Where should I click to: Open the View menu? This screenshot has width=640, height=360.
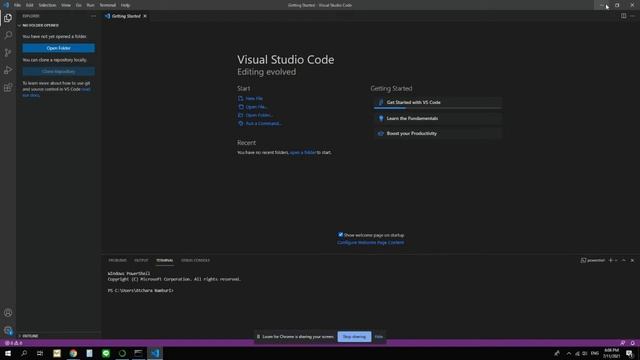[x=66, y=5]
